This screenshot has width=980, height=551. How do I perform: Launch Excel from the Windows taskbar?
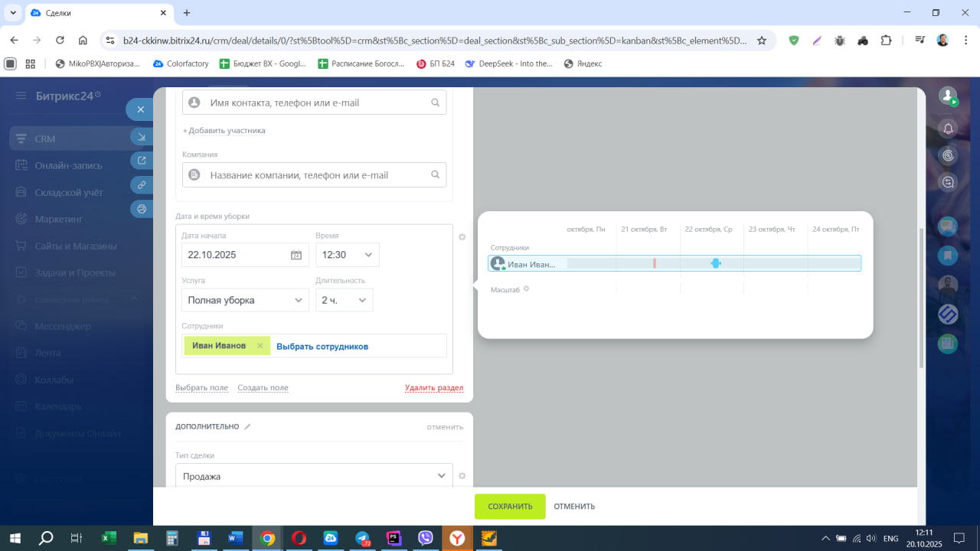pyautogui.click(x=109, y=538)
